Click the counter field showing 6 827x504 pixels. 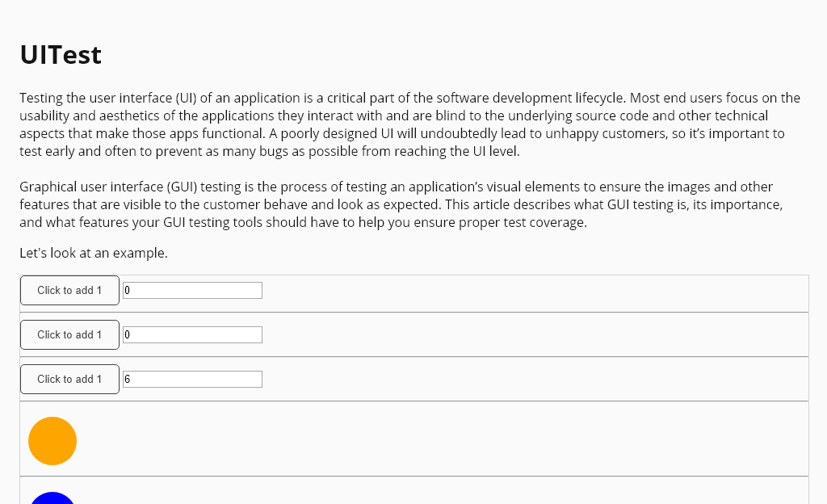click(192, 379)
